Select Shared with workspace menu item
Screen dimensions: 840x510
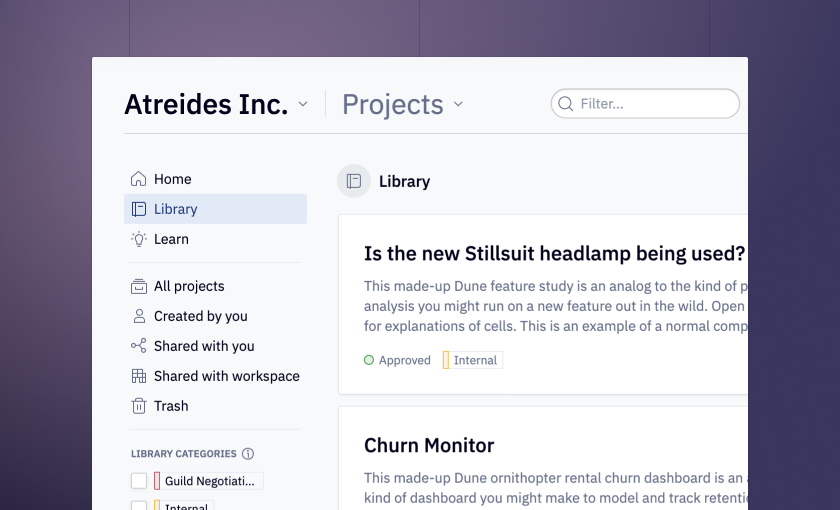click(x=215, y=376)
